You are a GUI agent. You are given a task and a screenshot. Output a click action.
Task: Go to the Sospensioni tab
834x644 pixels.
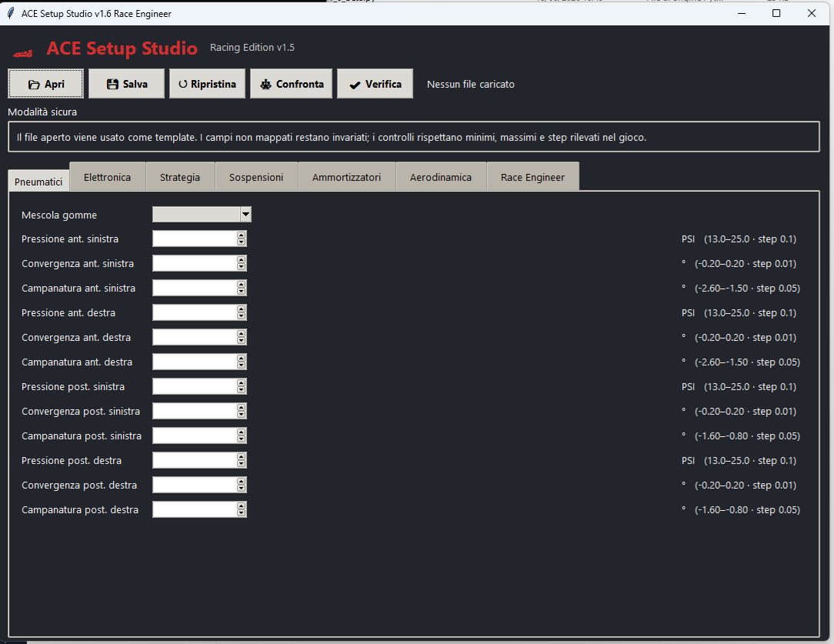[256, 177]
